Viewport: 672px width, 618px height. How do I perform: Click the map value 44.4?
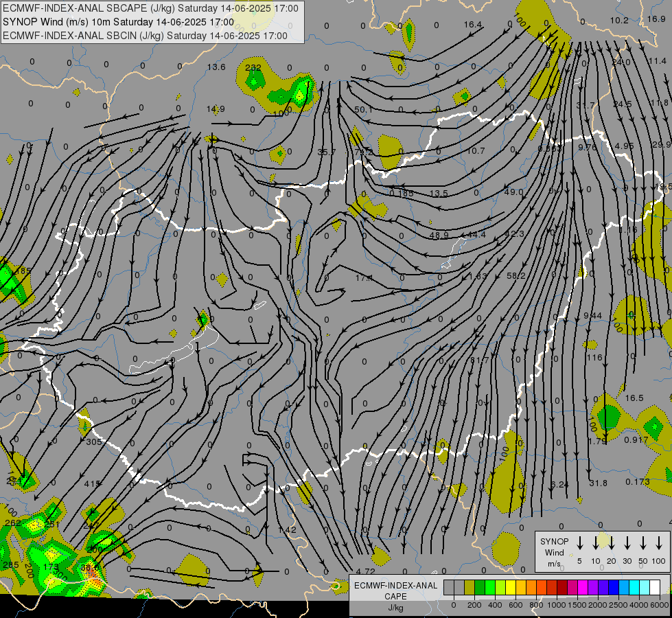[476, 234]
